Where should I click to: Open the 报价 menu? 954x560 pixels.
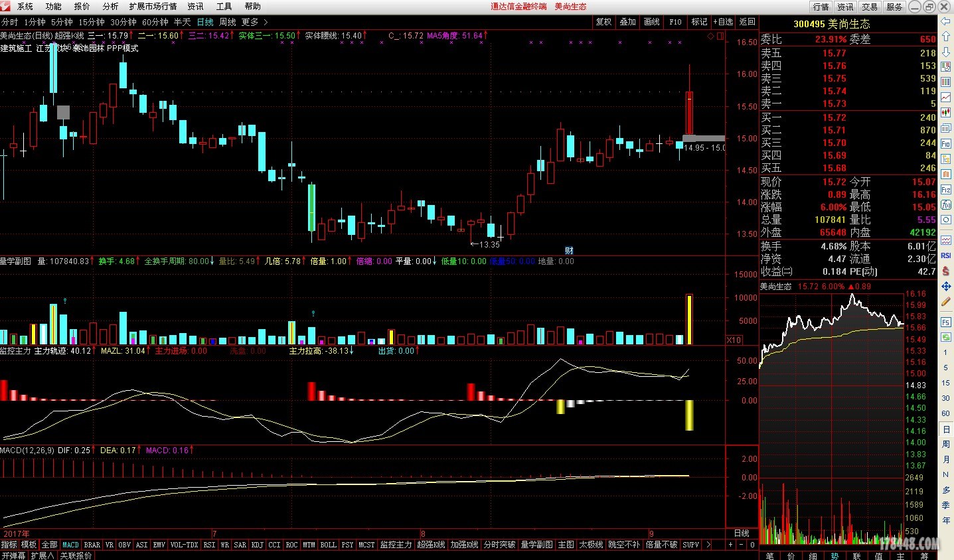(82, 6)
